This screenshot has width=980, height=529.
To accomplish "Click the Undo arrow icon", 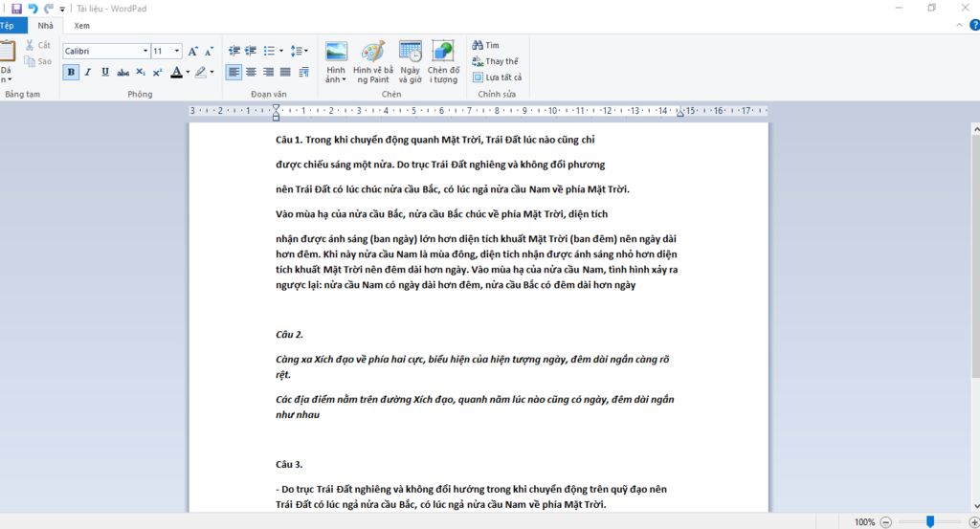I will pyautogui.click(x=33, y=9).
